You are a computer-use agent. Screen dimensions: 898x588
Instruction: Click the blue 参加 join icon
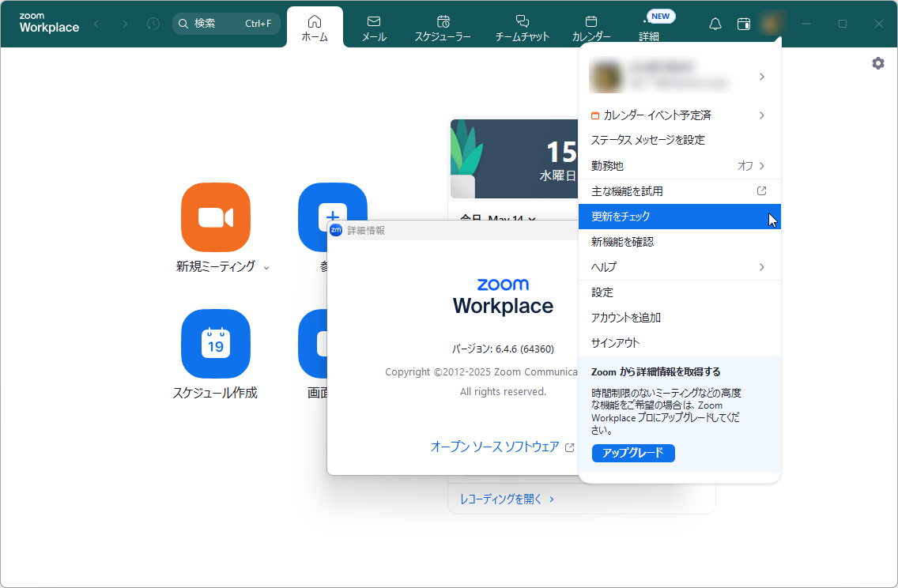[332, 217]
